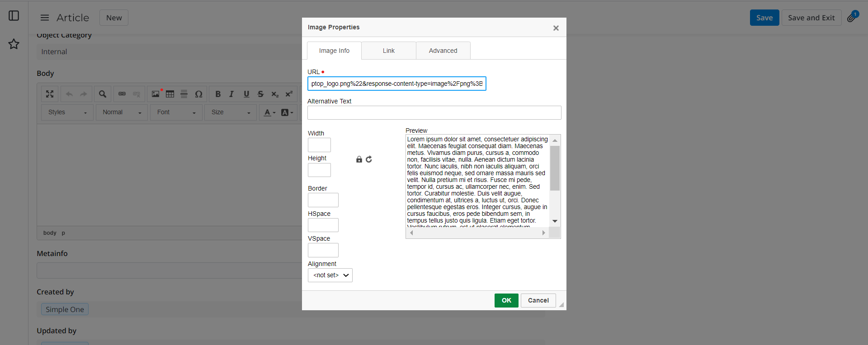Toggle bold formatting
Image resolution: width=868 pixels, height=345 pixels.
[218, 94]
